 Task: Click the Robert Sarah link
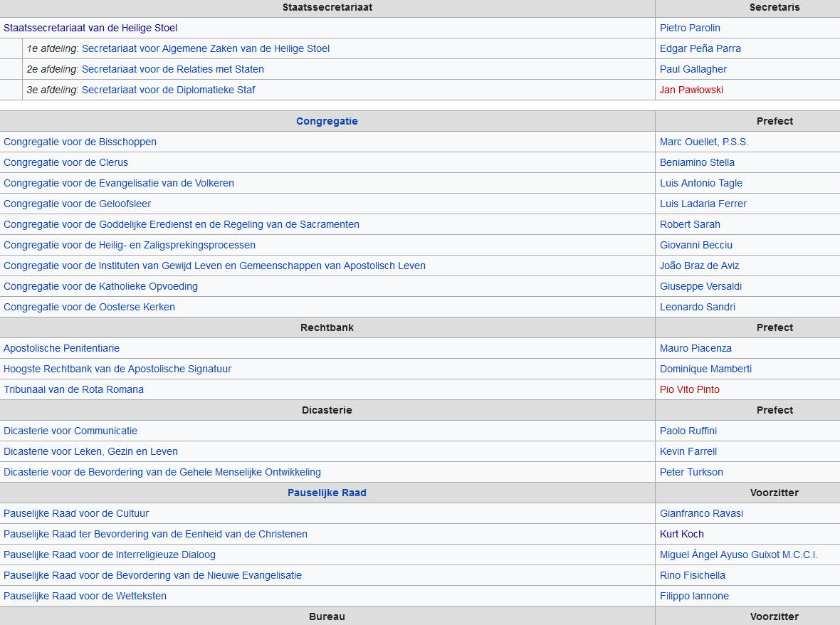690,224
